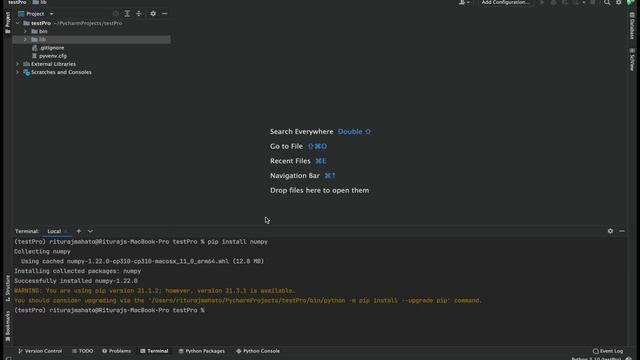Click the Expand All icon in Project panel
This screenshot has width=640, height=360.
(127, 13)
